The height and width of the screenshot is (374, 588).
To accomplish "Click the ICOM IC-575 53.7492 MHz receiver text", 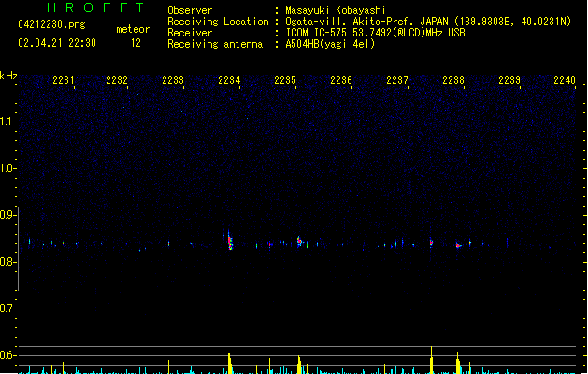I will coord(375,33).
